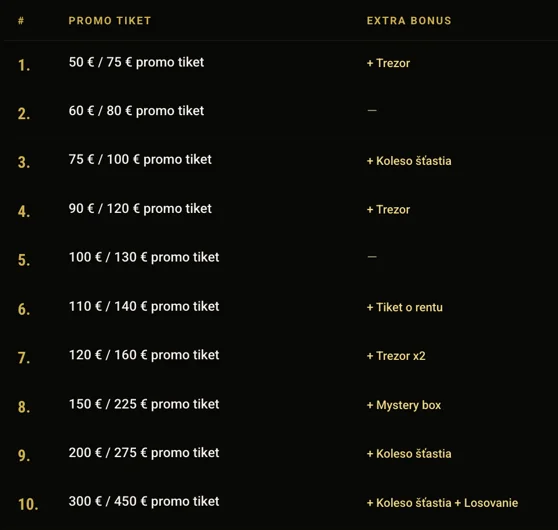Select the + Trezor x2 bonus

coord(396,356)
